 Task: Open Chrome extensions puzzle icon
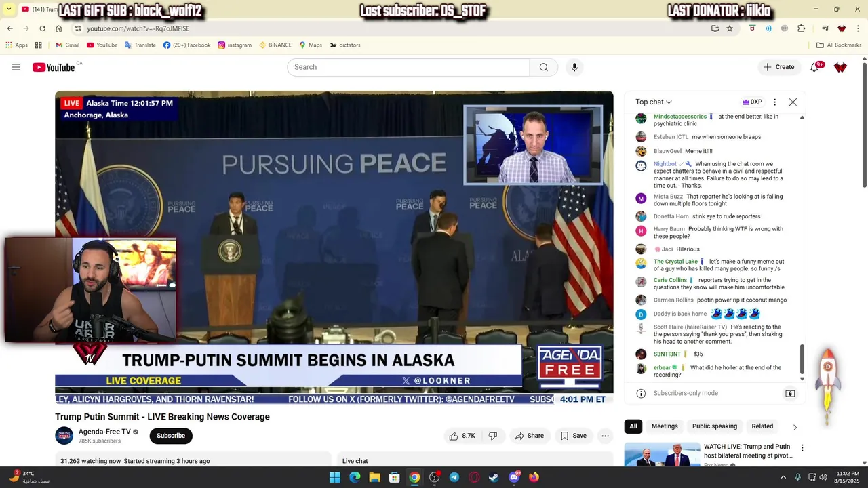[x=801, y=28]
